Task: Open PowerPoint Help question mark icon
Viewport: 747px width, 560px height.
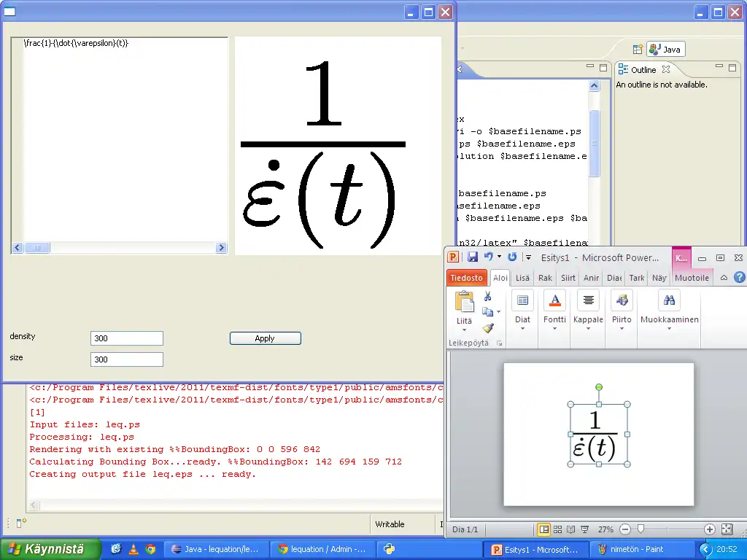Action: click(739, 278)
